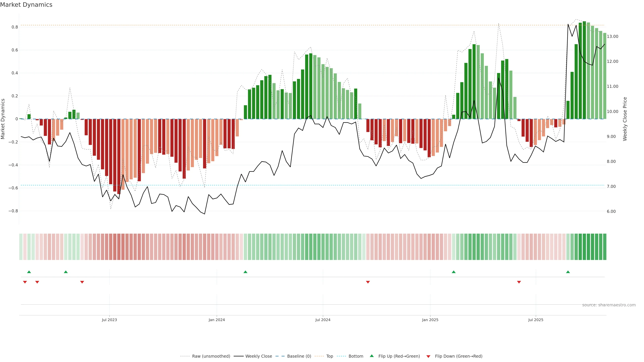Click the last green flip-up marker after Jul 2025
This screenshot has width=644, height=362.
pyautogui.click(x=568, y=272)
